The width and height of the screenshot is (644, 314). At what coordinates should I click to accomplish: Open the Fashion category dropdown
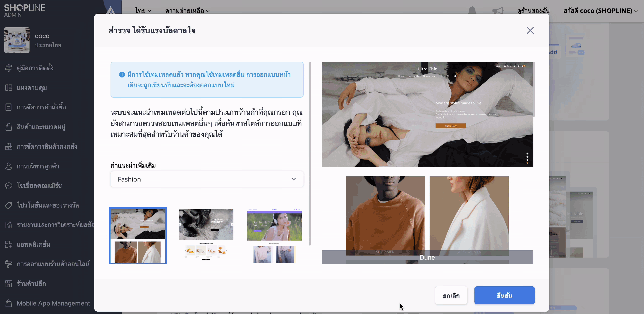click(x=207, y=179)
